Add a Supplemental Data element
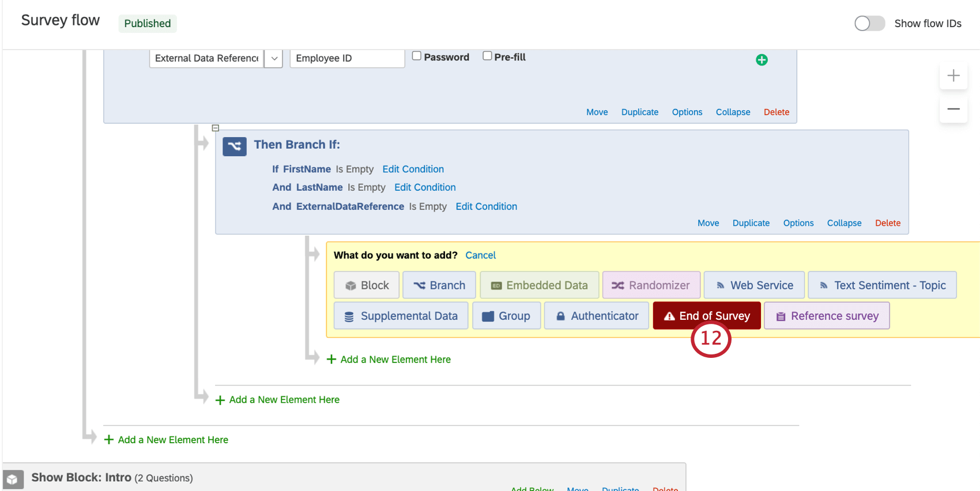 click(x=401, y=316)
